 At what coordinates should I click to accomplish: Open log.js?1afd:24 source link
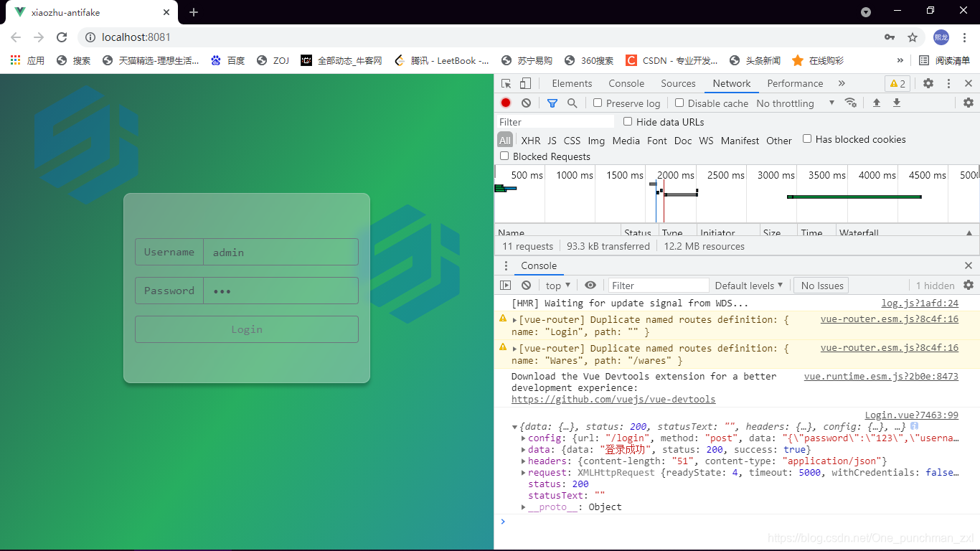(920, 303)
